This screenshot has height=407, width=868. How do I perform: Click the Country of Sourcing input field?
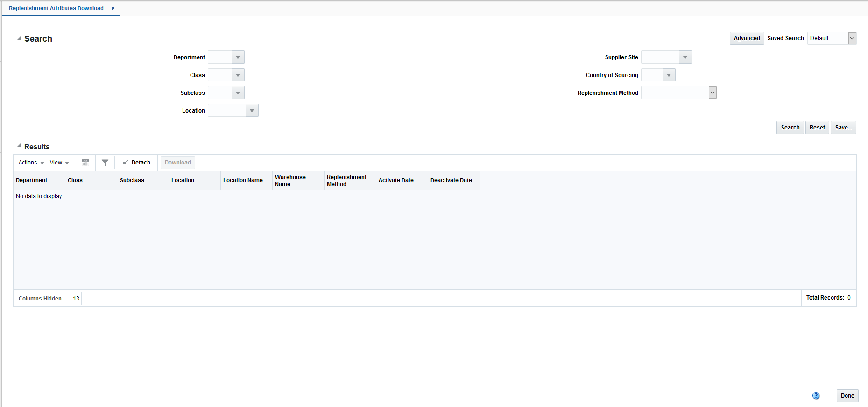(652, 75)
